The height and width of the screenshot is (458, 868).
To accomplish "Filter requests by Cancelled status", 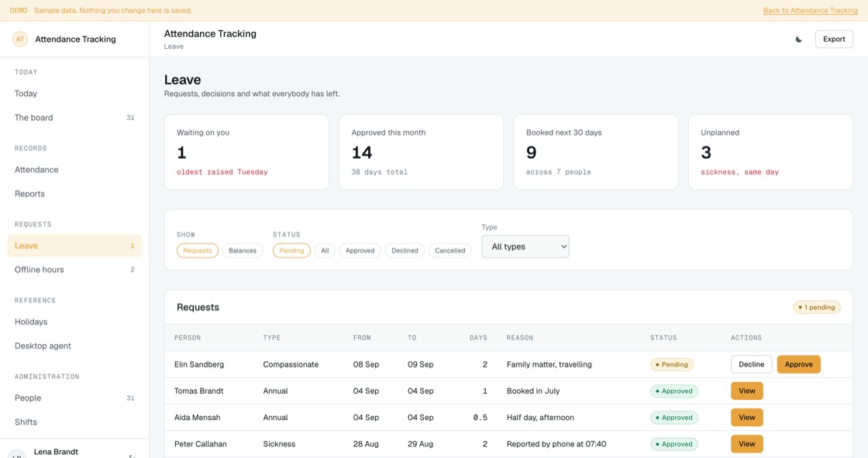I will [450, 251].
